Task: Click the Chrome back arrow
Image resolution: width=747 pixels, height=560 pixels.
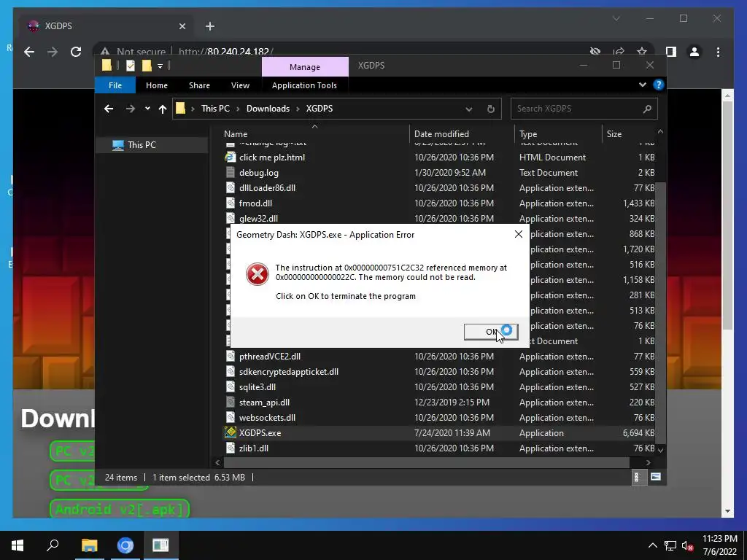Action: click(x=29, y=52)
